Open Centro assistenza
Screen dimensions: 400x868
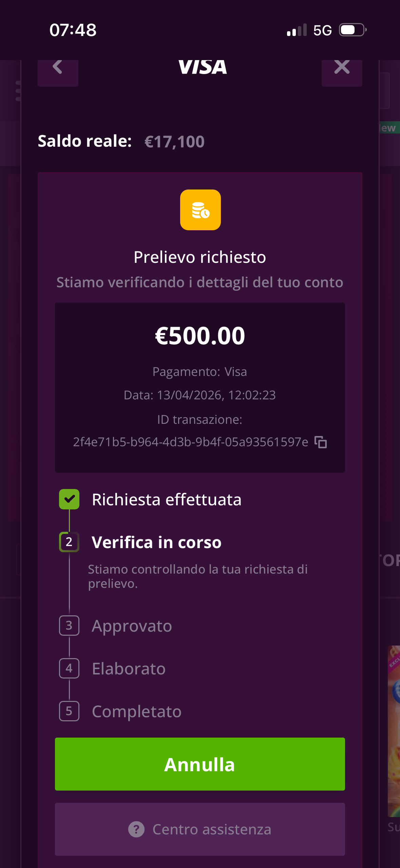tap(200, 829)
